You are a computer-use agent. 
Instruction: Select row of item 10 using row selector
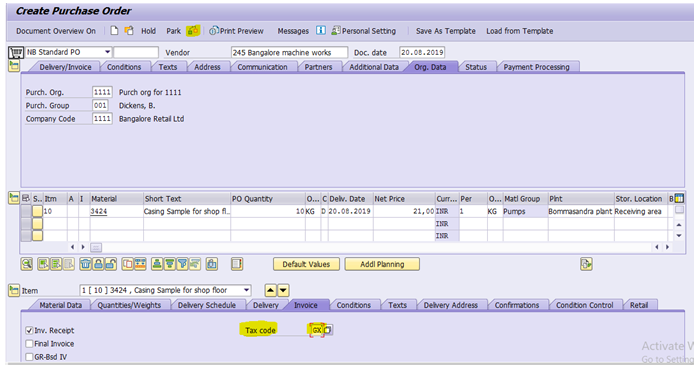26,211
